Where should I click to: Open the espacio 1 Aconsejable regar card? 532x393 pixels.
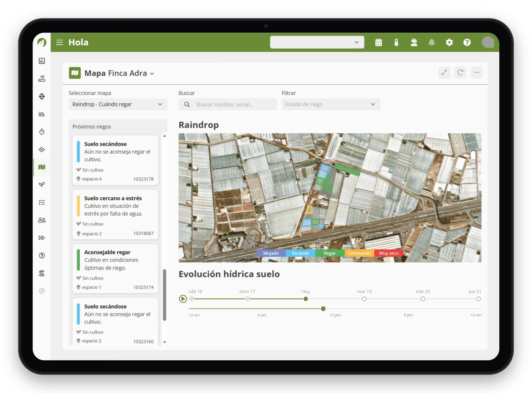[x=115, y=268]
